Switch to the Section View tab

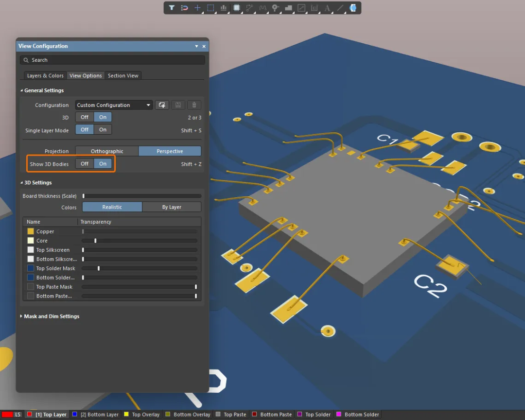pos(123,76)
